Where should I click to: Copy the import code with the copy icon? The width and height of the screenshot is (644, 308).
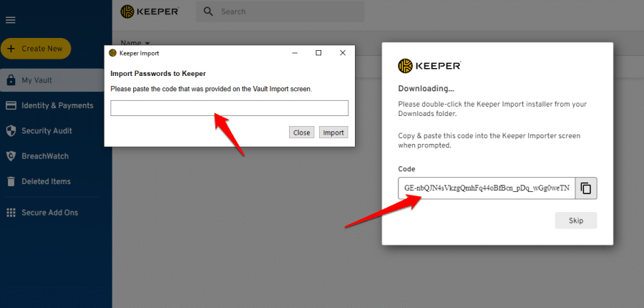point(586,188)
